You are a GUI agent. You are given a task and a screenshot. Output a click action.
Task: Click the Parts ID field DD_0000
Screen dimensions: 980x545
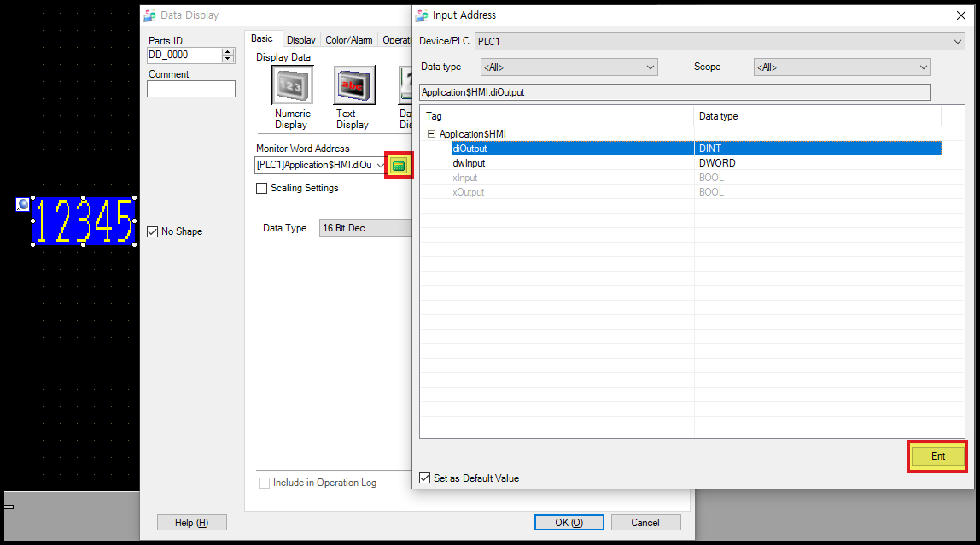point(184,55)
